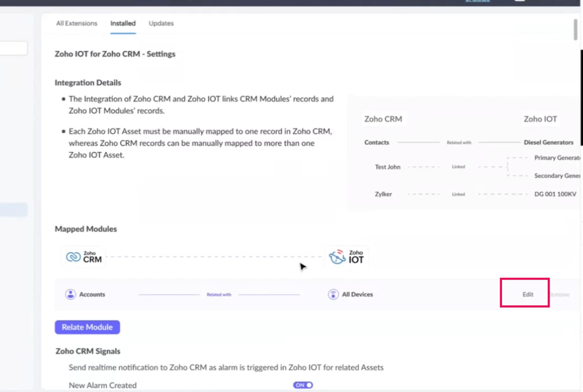Click "Linked" in the Test John row

tap(458, 167)
